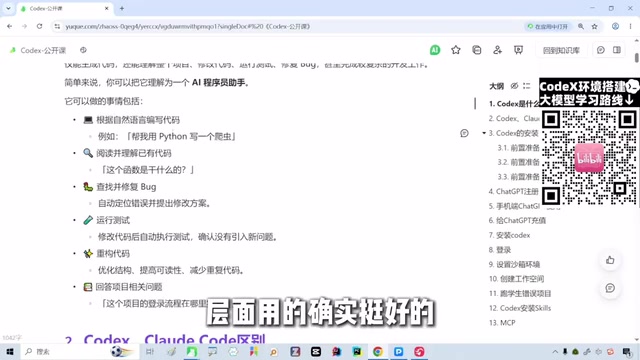Go to outline item 4. ChatGPT注册
The image size is (640, 360).
point(513,191)
